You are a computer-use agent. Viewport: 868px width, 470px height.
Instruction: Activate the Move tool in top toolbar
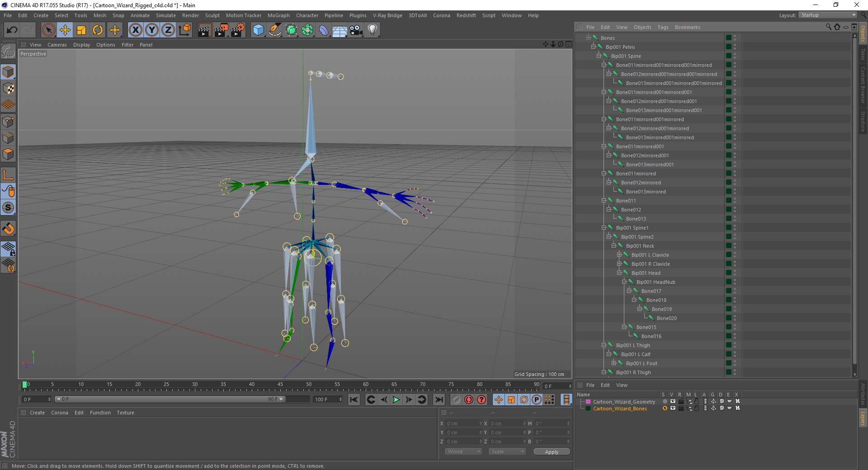(x=65, y=30)
